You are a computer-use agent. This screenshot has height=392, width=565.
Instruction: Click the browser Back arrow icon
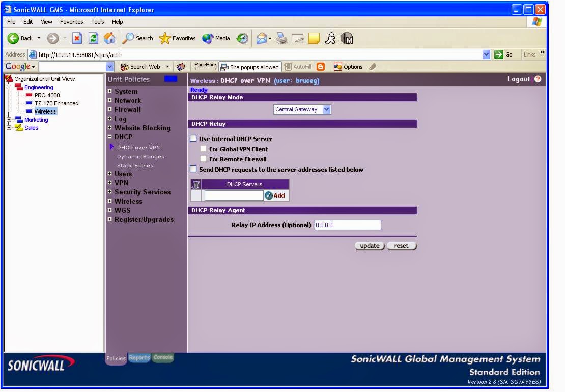(x=13, y=38)
